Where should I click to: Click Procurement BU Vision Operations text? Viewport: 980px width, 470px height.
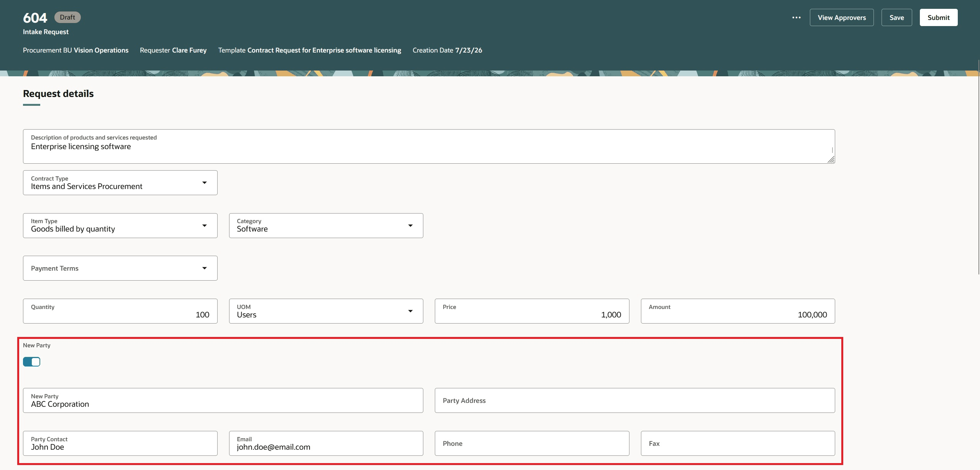point(75,50)
